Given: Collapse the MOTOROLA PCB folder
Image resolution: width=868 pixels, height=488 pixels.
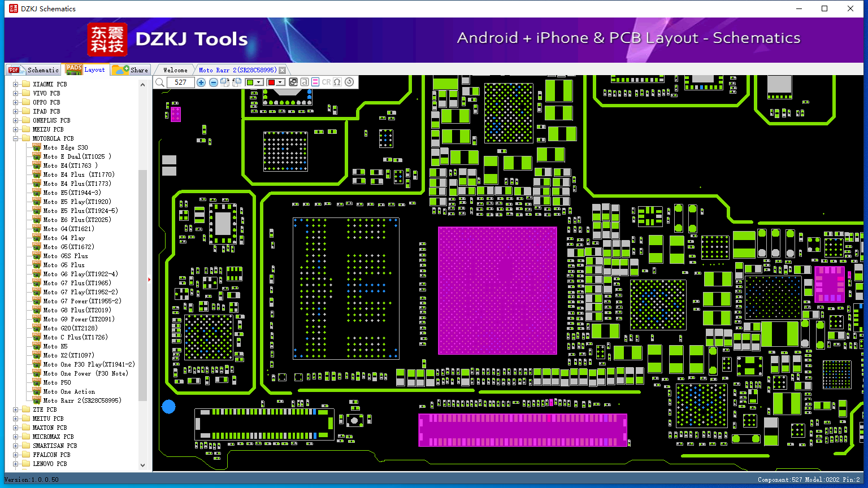Looking at the screenshot, I should (x=16, y=138).
